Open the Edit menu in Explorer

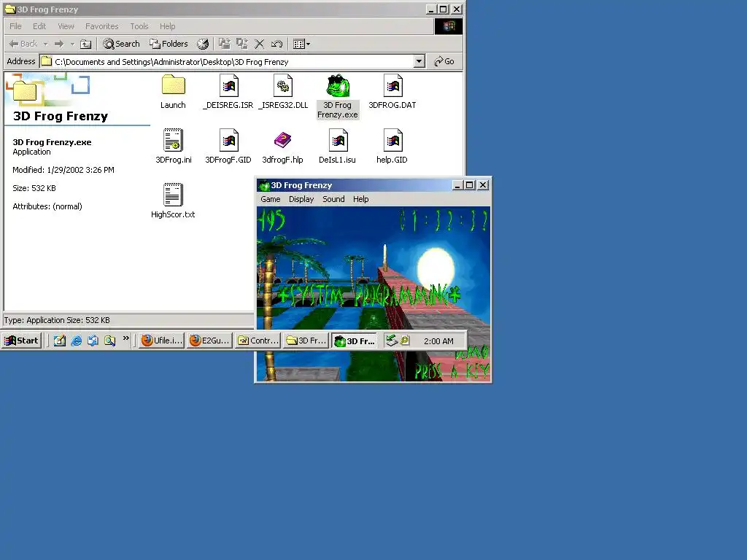(x=39, y=26)
